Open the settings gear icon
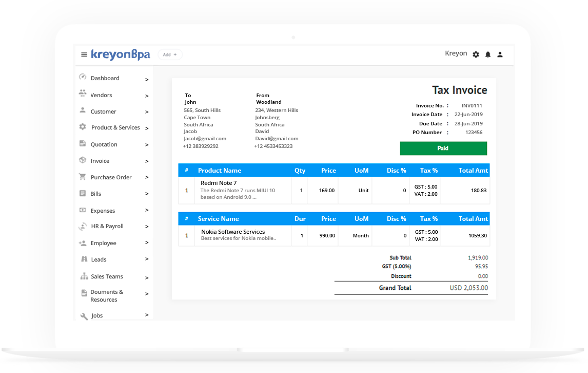 click(x=476, y=54)
